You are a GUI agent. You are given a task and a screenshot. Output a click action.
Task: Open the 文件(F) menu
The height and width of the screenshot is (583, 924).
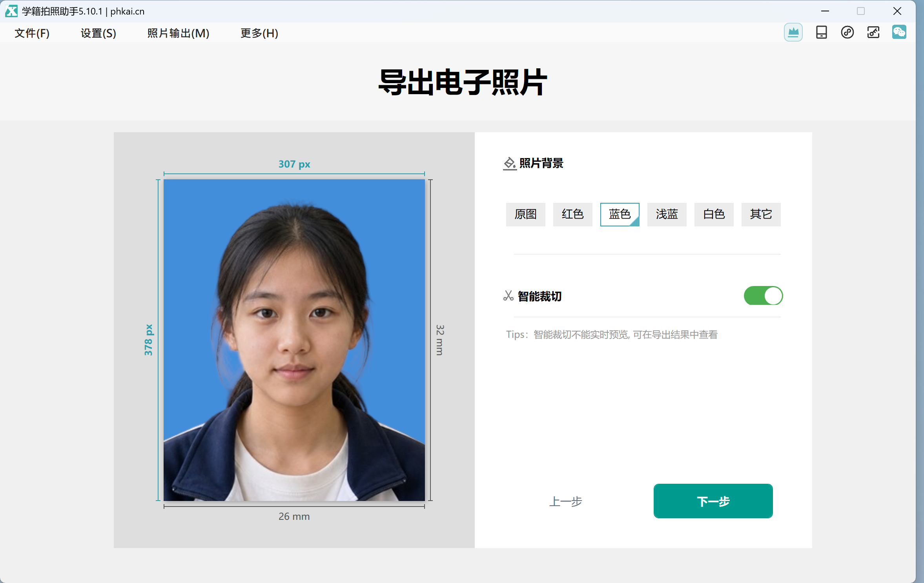click(32, 33)
